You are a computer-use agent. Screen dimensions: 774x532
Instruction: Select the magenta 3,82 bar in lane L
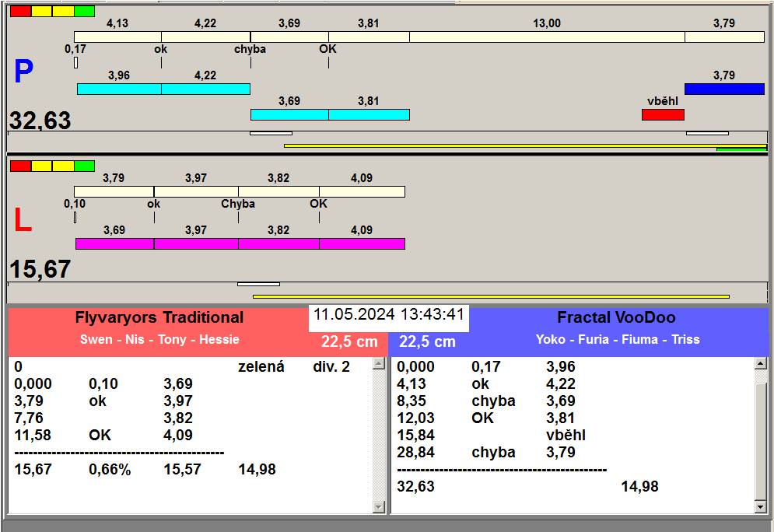click(x=279, y=243)
